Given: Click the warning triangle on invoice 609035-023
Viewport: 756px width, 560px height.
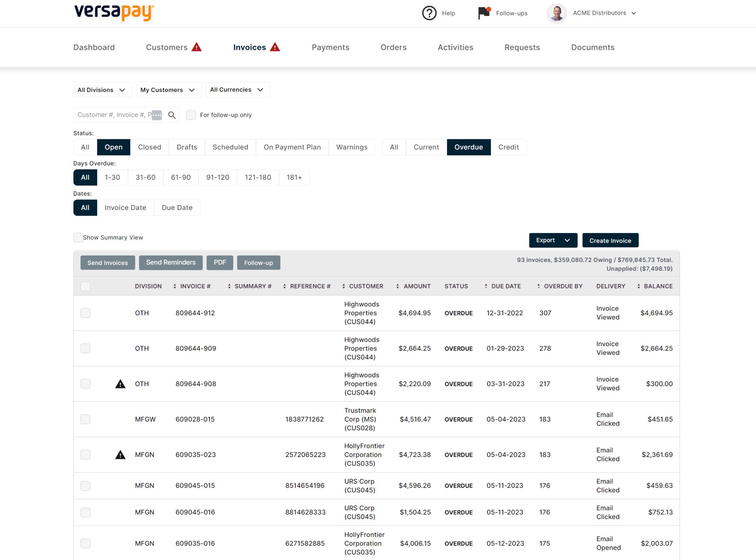Looking at the screenshot, I should click(x=120, y=454).
